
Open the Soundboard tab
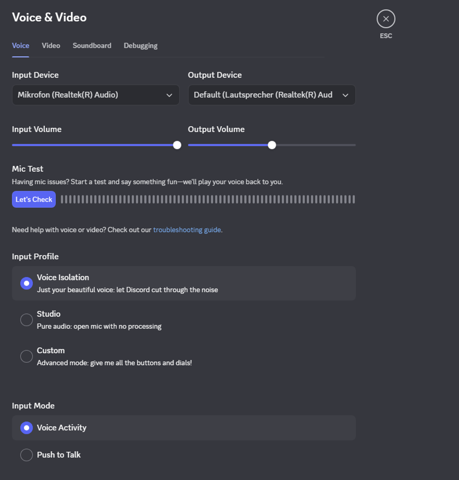pyautogui.click(x=92, y=46)
